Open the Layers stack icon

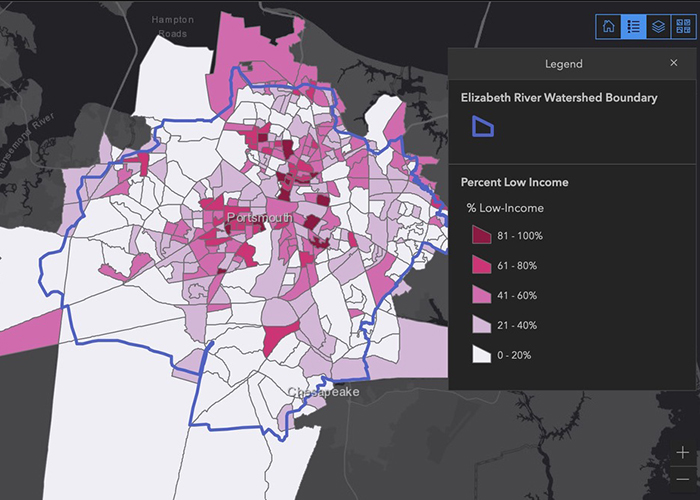click(x=657, y=27)
